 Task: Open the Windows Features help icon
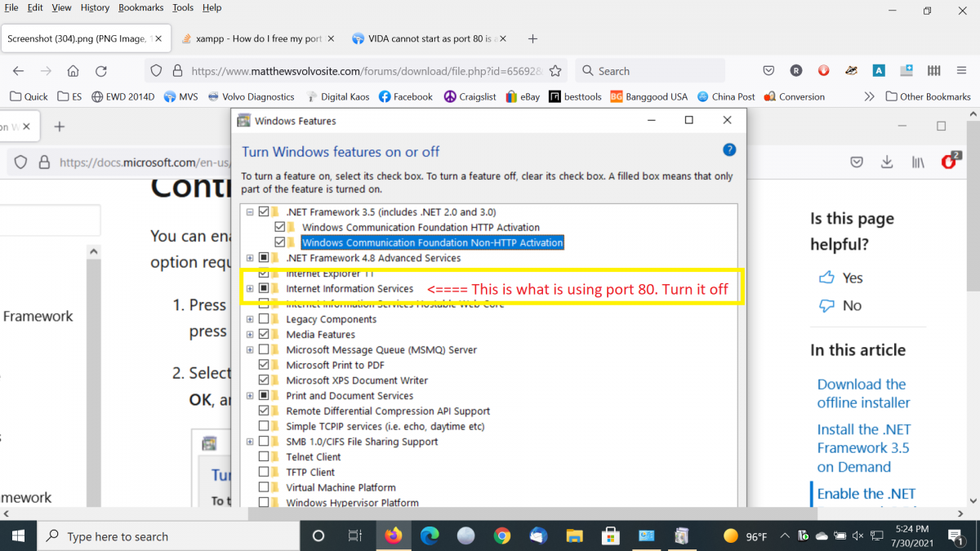coord(729,150)
